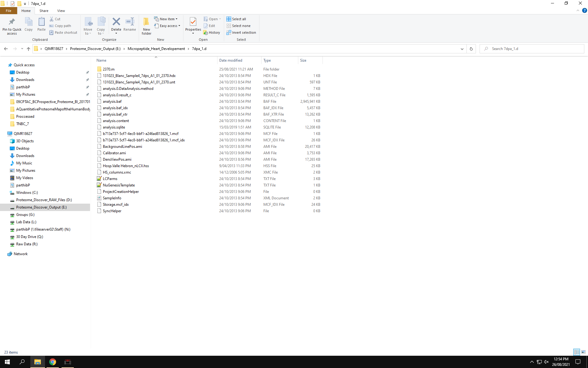
Task: Open the File menu
Action: point(9,10)
